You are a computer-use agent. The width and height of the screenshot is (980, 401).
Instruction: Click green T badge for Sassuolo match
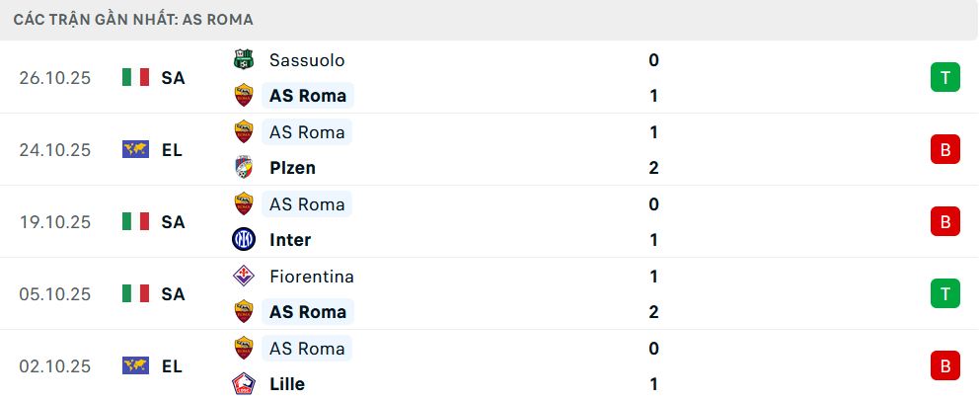(944, 77)
